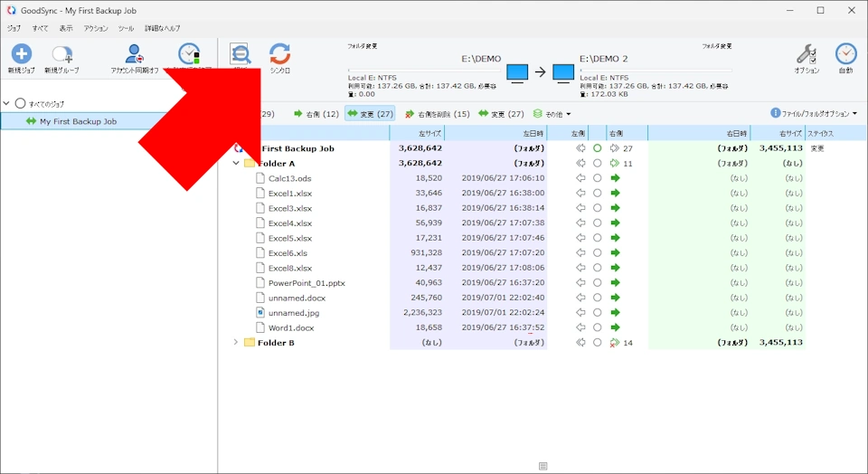The width and height of the screenshot is (868, 474).
Task: Click right arrow for PowerPoint_01.pptx row
Action: pos(615,283)
